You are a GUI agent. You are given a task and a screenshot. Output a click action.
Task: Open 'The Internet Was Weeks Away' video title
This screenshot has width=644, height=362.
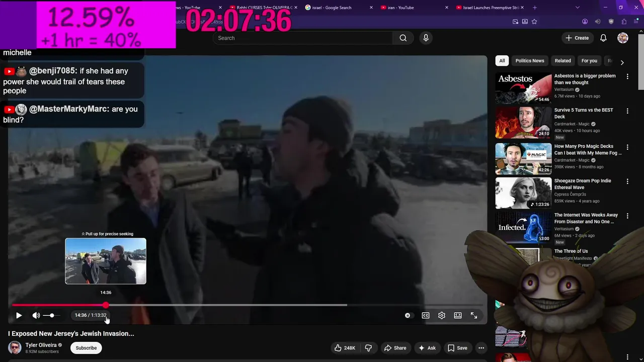pyautogui.click(x=586, y=218)
